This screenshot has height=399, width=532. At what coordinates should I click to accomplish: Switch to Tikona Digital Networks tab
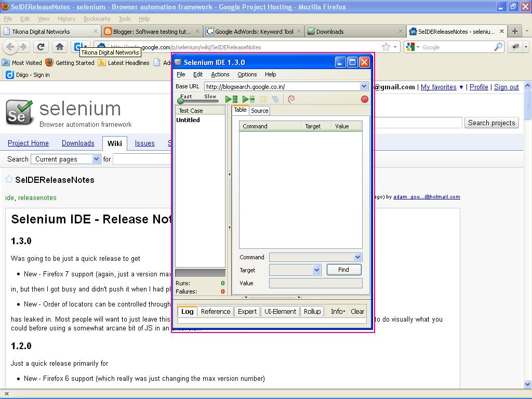50,32
